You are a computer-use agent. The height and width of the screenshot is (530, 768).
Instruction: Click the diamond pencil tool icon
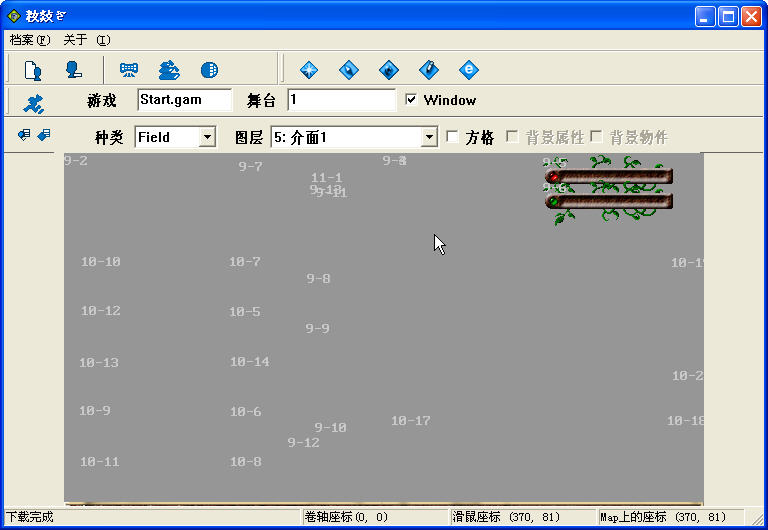[x=429, y=70]
